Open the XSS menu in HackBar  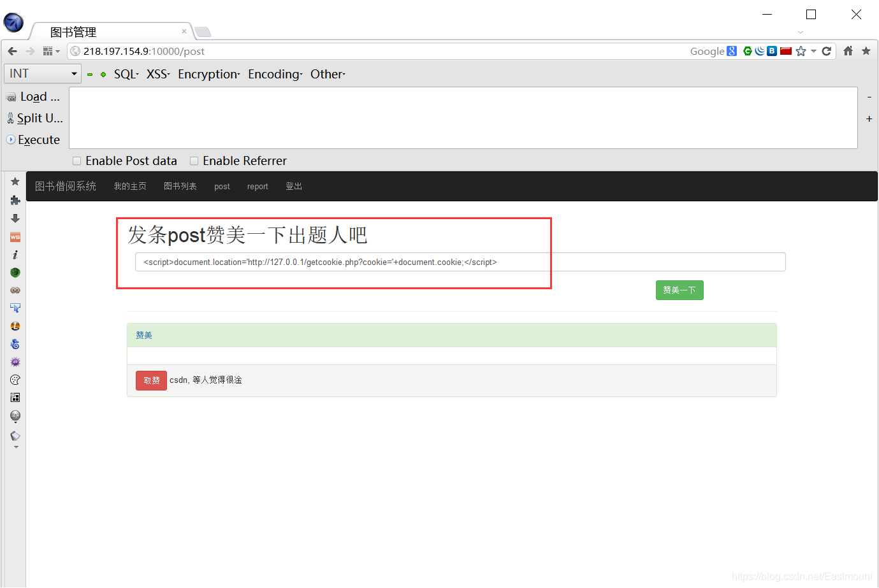(158, 74)
